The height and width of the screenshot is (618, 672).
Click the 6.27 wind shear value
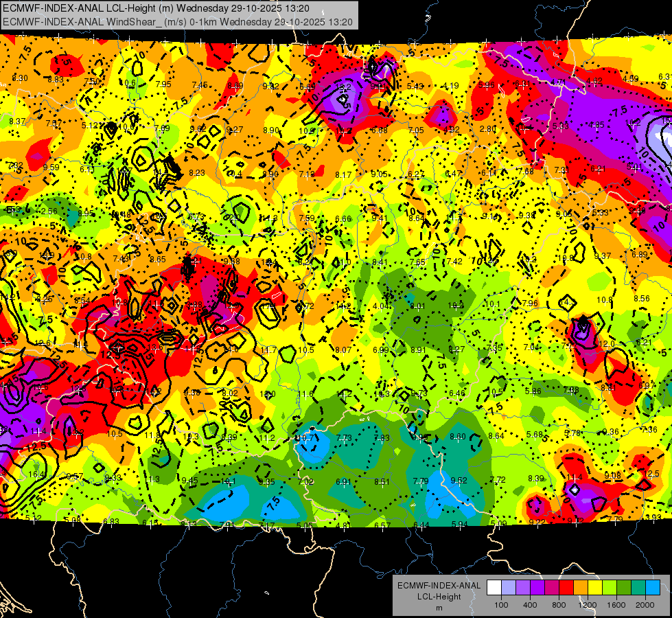point(416,174)
